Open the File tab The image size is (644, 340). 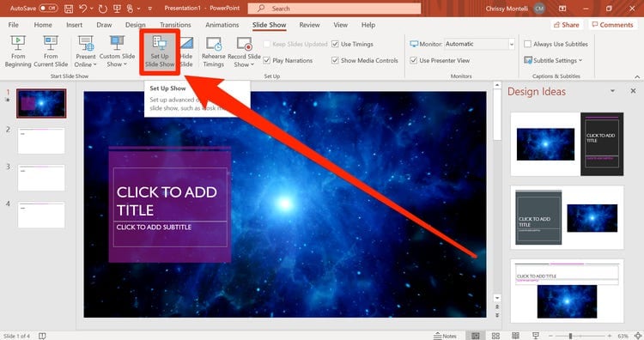[13, 25]
